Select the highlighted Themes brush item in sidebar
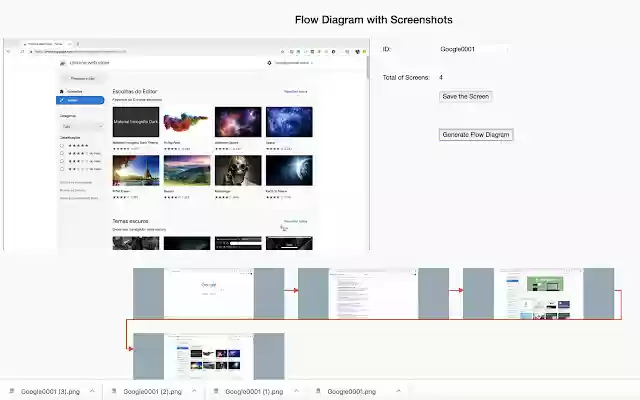Viewport: 640px width, 400px height. (x=80, y=100)
